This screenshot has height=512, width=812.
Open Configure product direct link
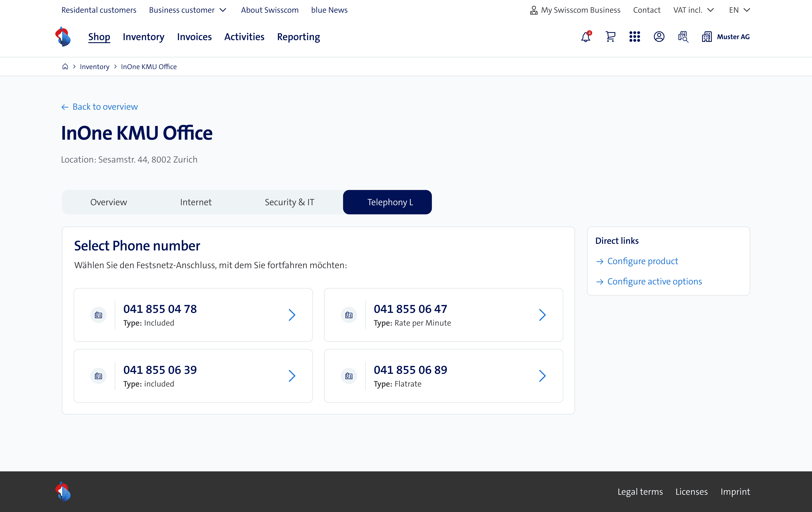point(643,261)
